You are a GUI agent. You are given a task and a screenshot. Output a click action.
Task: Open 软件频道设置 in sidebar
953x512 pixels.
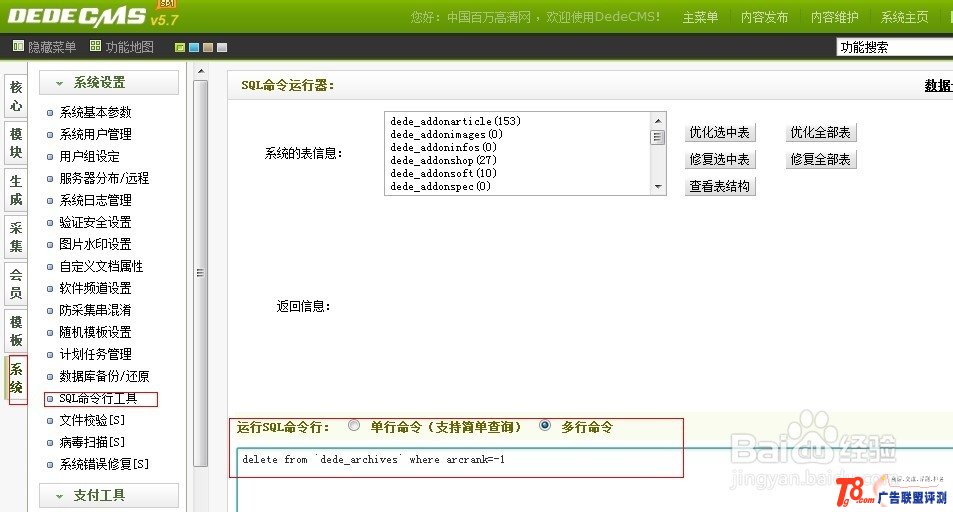[95, 288]
